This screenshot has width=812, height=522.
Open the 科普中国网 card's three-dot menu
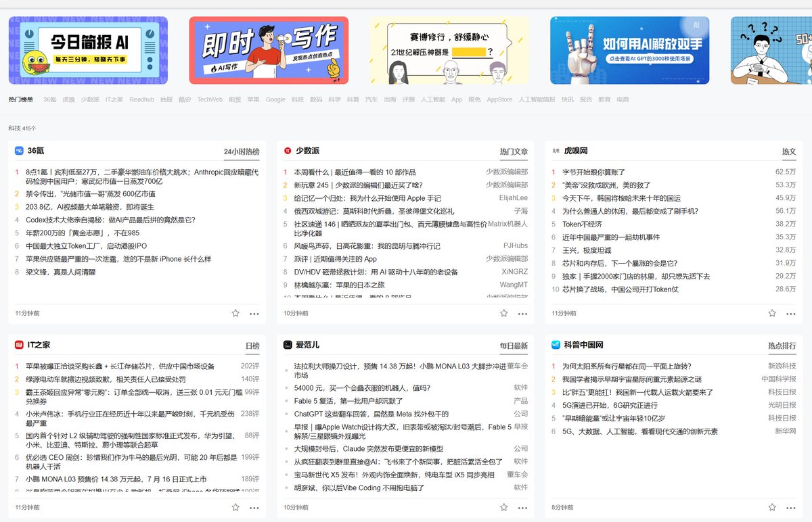pos(791,506)
